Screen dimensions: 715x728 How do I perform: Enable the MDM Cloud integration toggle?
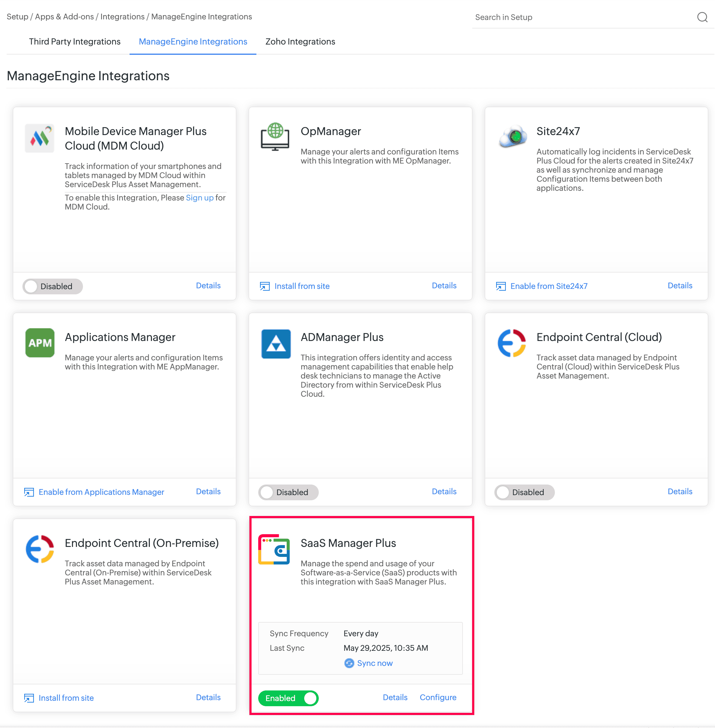click(x=52, y=286)
